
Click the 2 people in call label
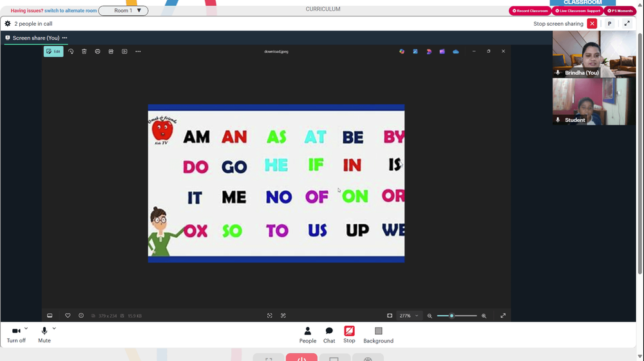(33, 24)
